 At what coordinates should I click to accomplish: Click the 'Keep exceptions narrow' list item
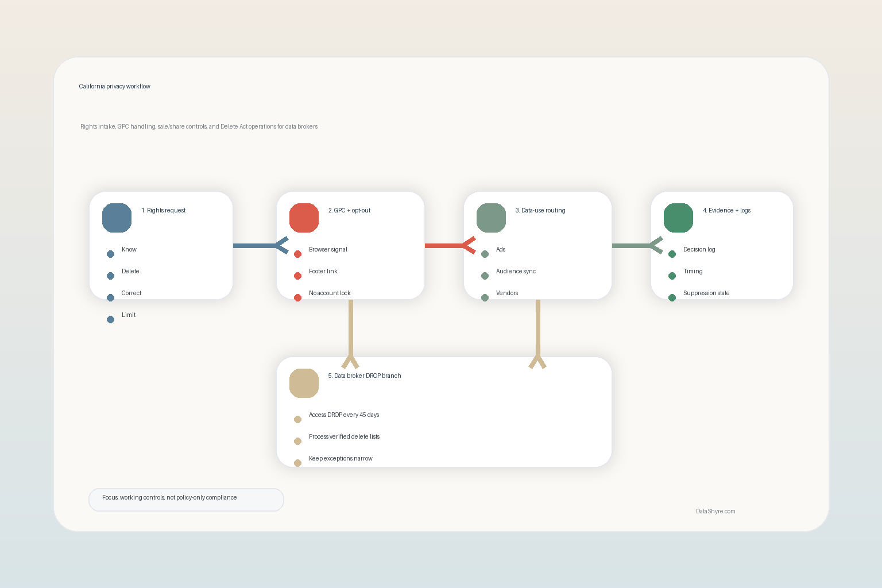(341, 458)
